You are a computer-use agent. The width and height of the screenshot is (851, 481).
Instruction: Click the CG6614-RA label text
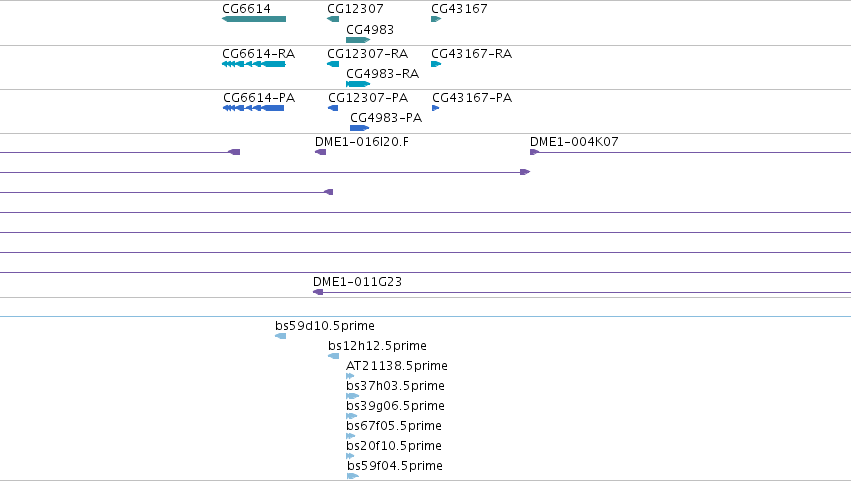(258, 54)
